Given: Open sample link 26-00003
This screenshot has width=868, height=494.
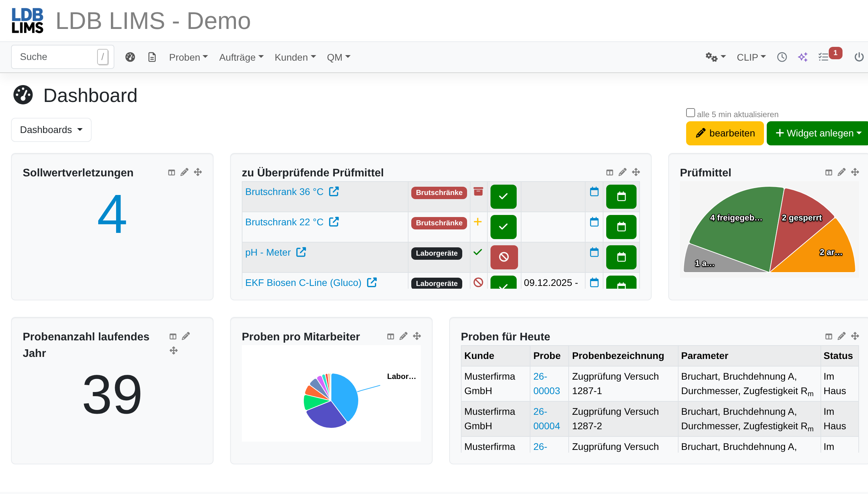Looking at the screenshot, I should point(546,384).
